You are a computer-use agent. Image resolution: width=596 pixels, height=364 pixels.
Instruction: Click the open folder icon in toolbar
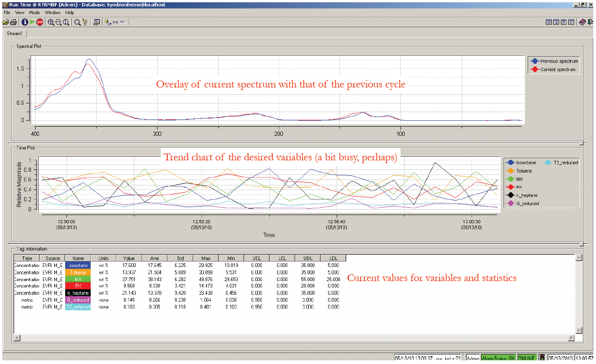pyautogui.click(x=6, y=22)
